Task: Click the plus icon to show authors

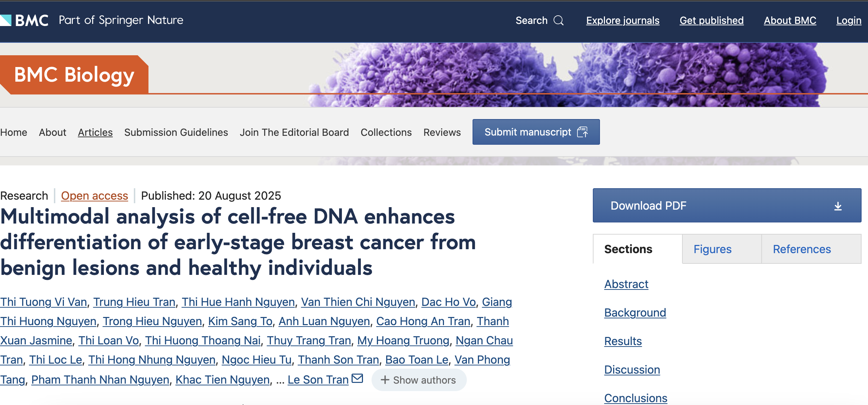Action: [385, 380]
